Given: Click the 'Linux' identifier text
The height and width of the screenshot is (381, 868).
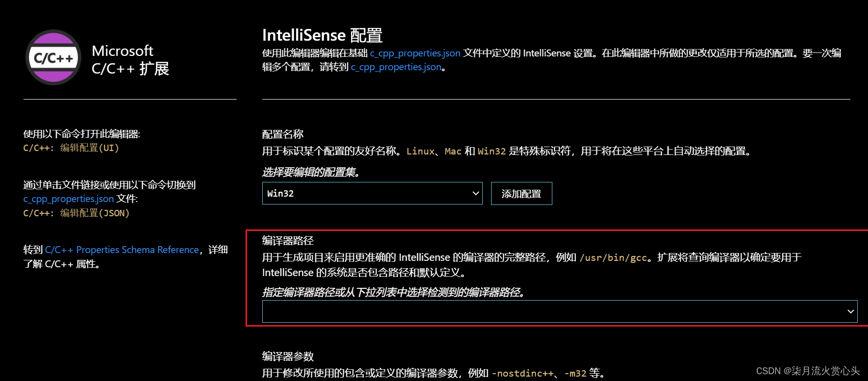Looking at the screenshot, I should (421, 151).
